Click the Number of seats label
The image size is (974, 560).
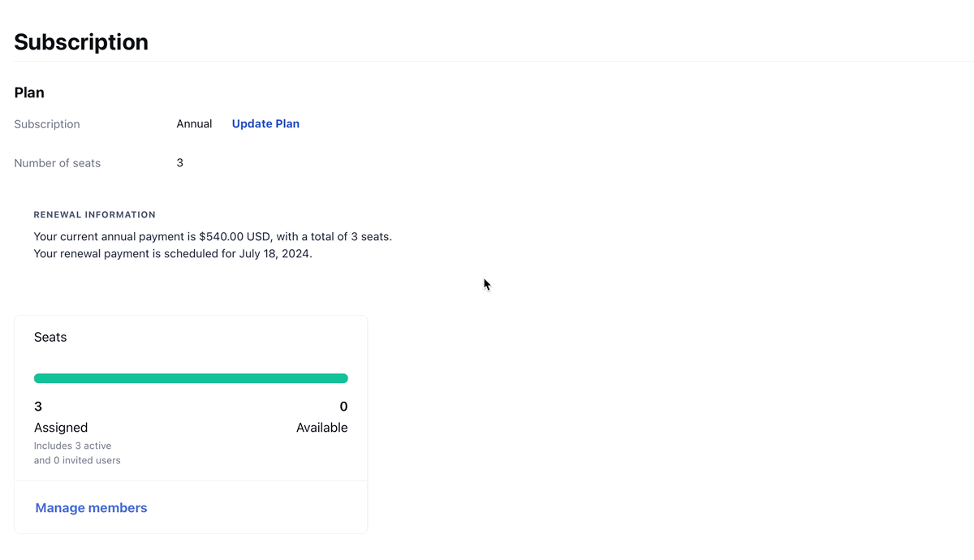(x=58, y=163)
